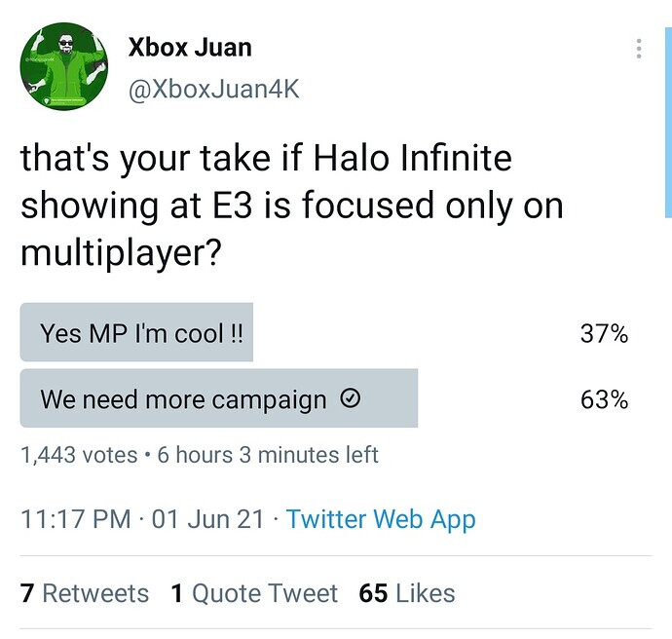Click the 63% poll result

604,399
